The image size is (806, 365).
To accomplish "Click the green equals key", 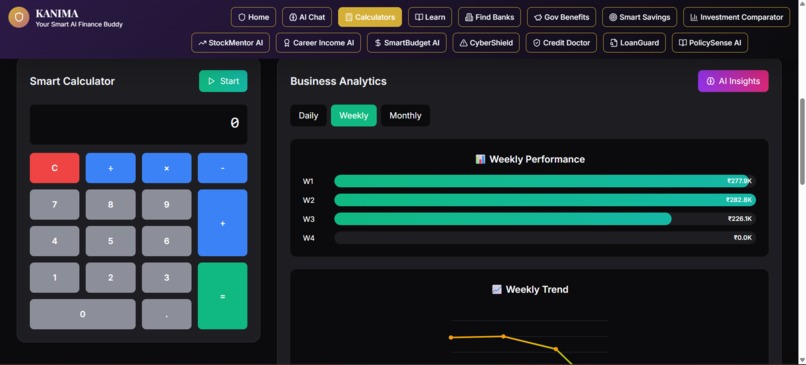I will [x=223, y=296].
